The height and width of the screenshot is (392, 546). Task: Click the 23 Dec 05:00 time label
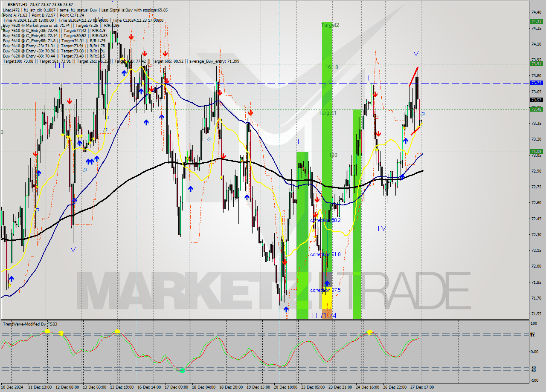313,387
